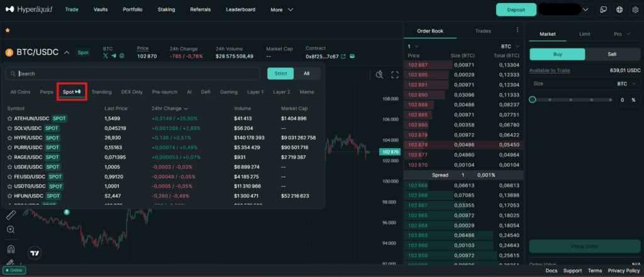The height and width of the screenshot is (277, 644).
Task: Open the BTC X (Twitter) link icon
Action: [x=106, y=56]
